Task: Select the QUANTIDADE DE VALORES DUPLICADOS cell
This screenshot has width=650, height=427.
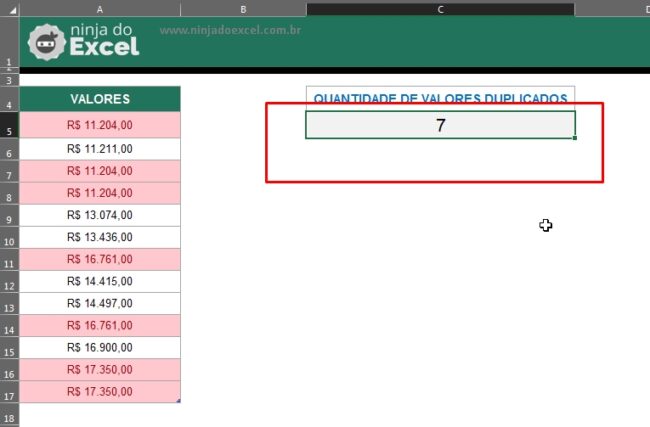Action: click(x=440, y=99)
